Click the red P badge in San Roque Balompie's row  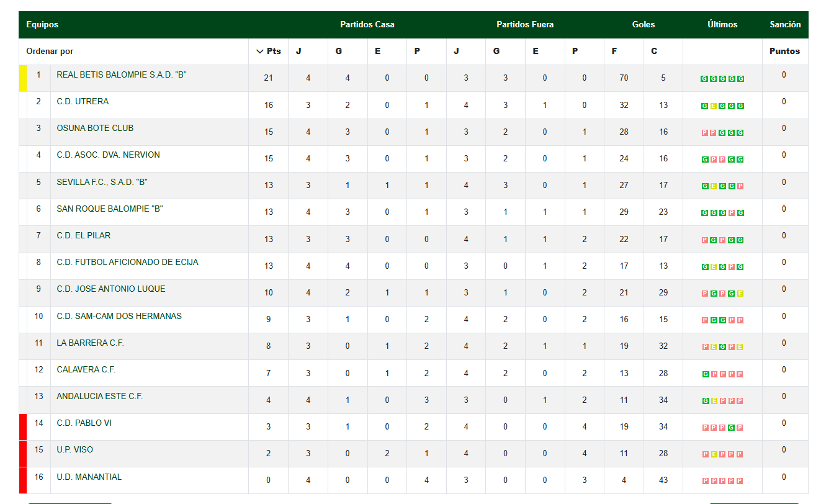pos(732,214)
